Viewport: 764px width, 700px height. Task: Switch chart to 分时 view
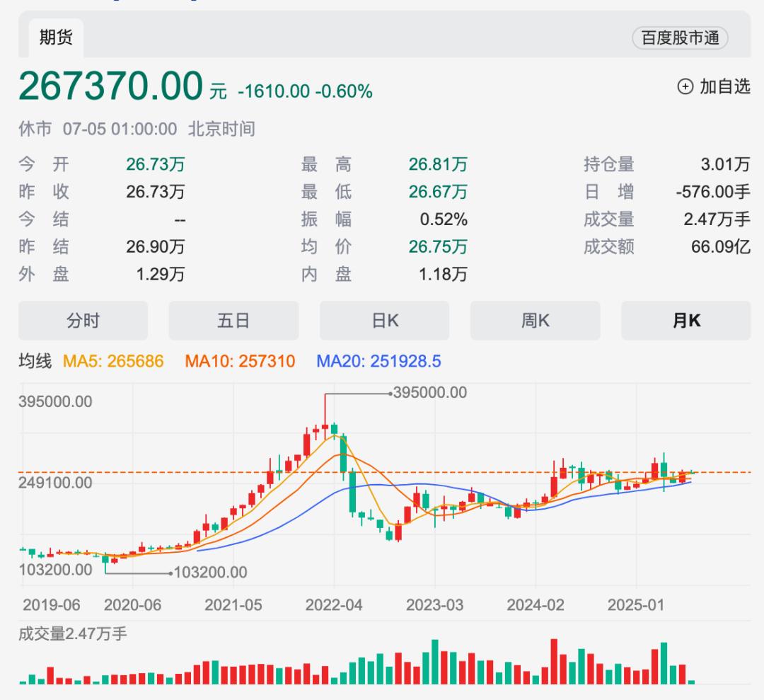tap(83, 321)
